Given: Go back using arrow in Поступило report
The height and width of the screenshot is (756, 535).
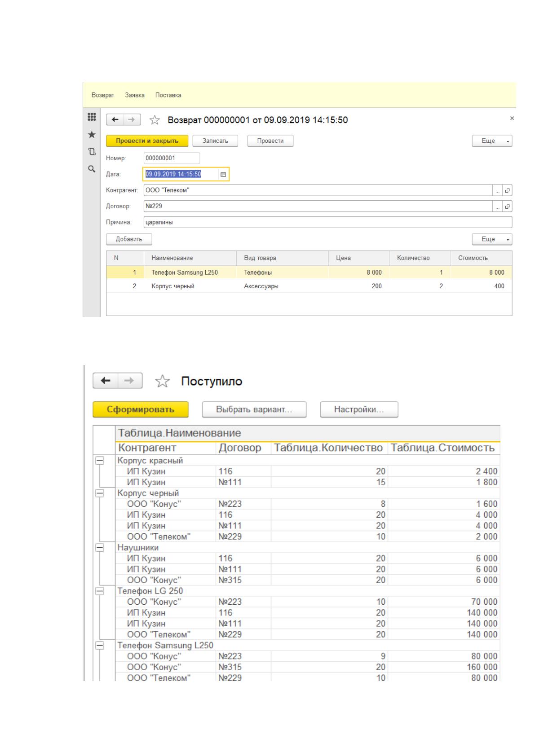Looking at the screenshot, I should point(106,381).
